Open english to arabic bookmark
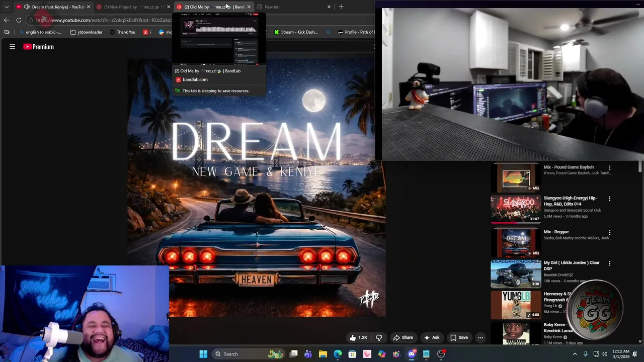This screenshot has height=362, width=644. [39, 32]
